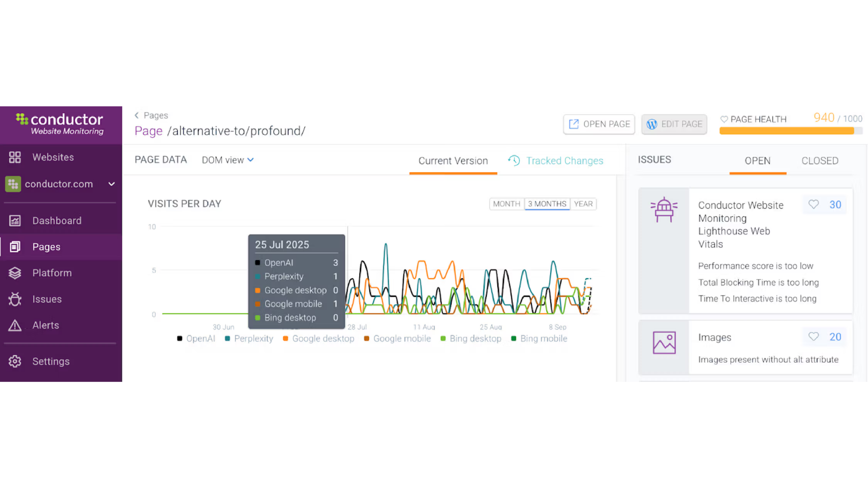Open the Settings gear icon
Viewport: 868px width, 488px height.
point(15,361)
